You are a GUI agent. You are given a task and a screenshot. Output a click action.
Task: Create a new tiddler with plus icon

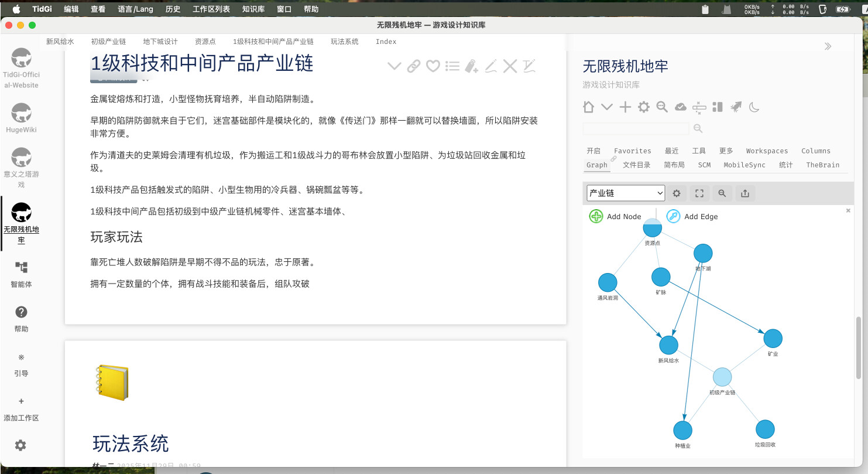625,107
